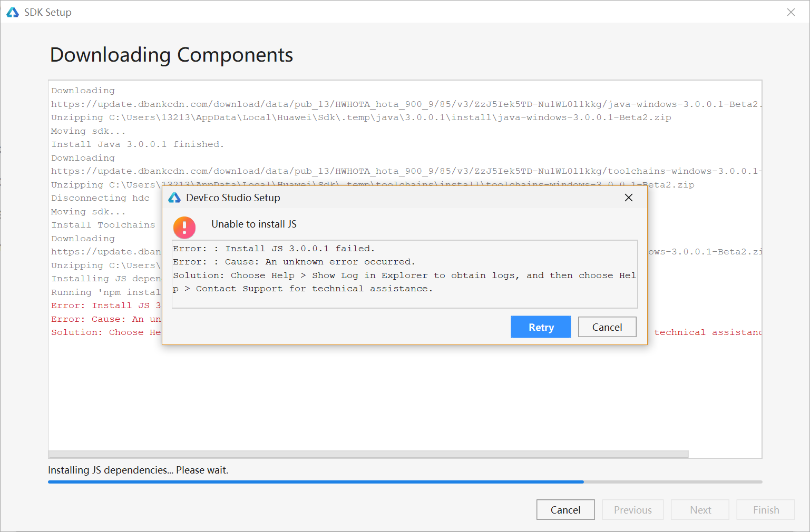Image resolution: width=810 pixels, height=532 pixels.
Task: Click inside the error details text box
Action: click(404, 274)
